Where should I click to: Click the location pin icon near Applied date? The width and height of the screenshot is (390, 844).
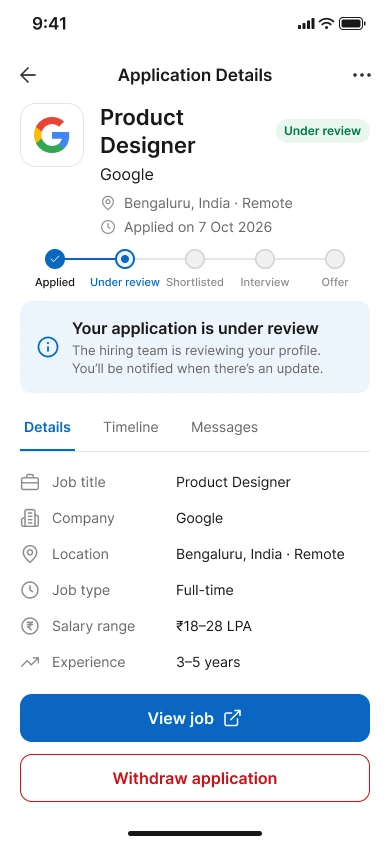(108, 203)
